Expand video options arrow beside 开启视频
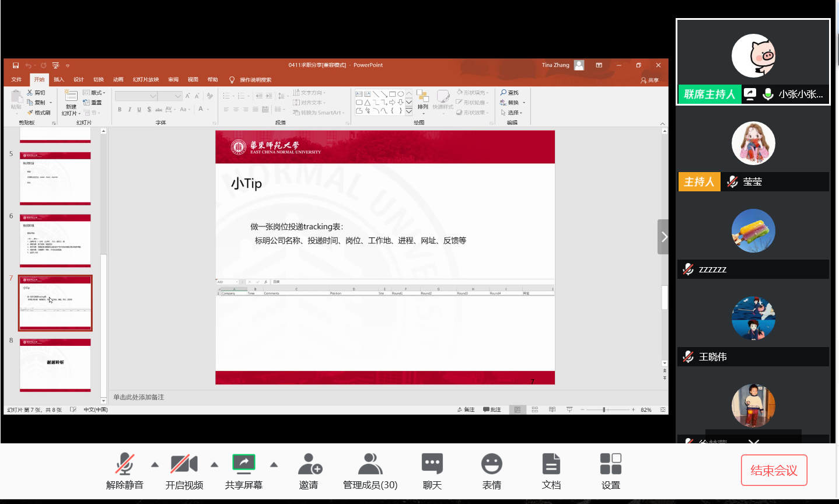 tap(214, 465)
